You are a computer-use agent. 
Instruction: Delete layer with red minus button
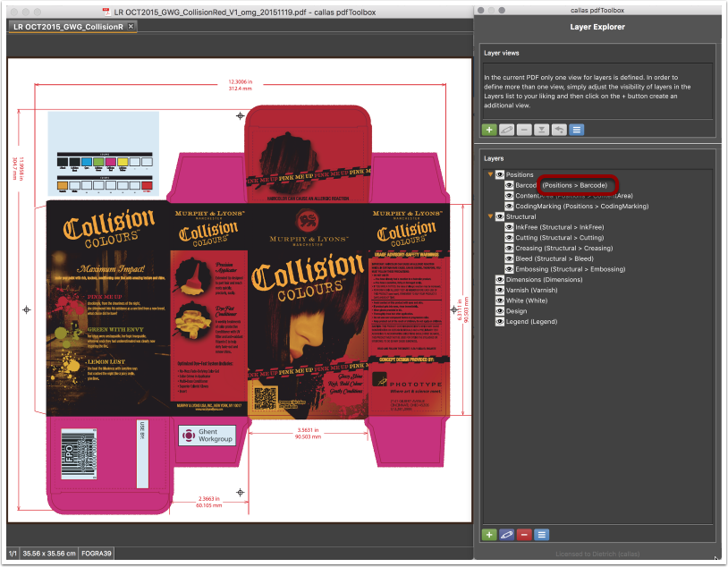524,535
